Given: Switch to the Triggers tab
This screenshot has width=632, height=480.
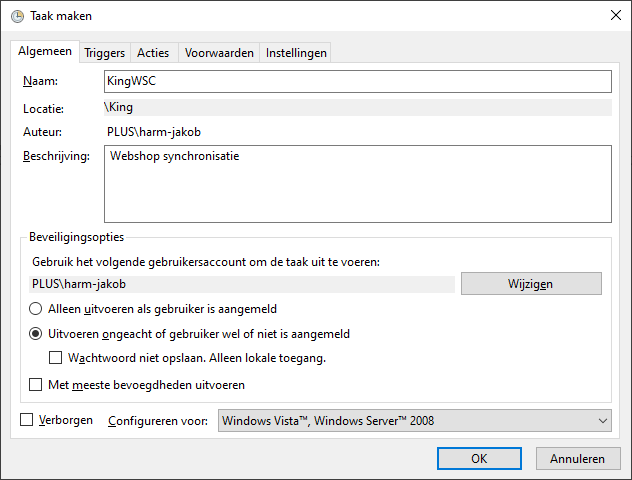Looking at the screenshot, I should [104, 53].
